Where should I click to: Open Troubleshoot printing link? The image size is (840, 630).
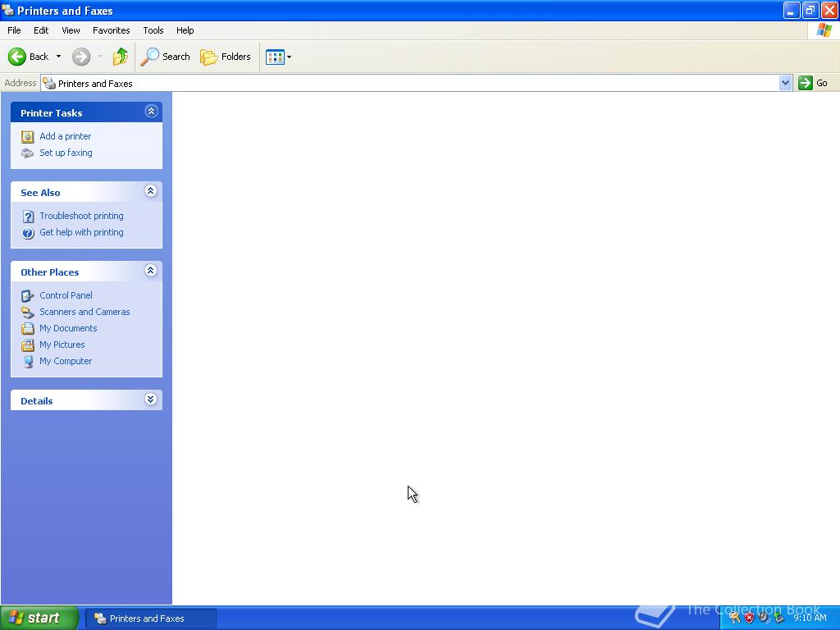point(81,216)
